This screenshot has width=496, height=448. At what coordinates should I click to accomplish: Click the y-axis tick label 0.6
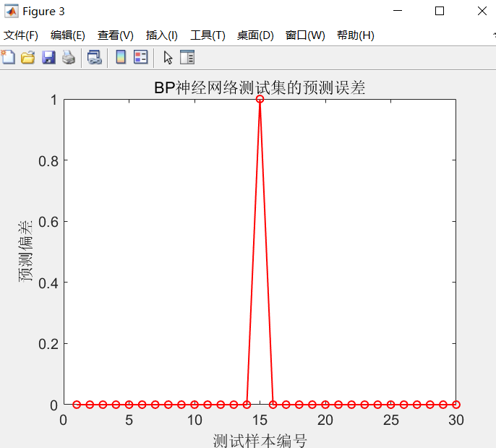[x=48, y=223]
